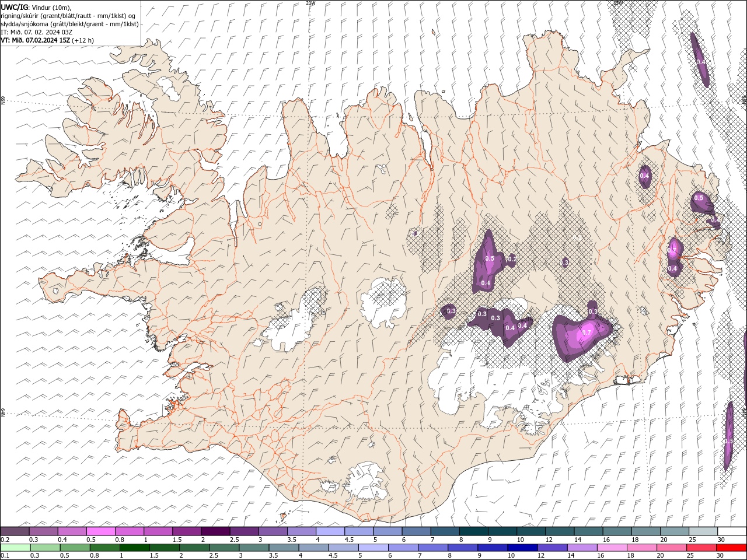Click the 'UWC/IG: Vindur (10m),' title line
Screen dimensions: 747x560
click(x=35, y=7)
